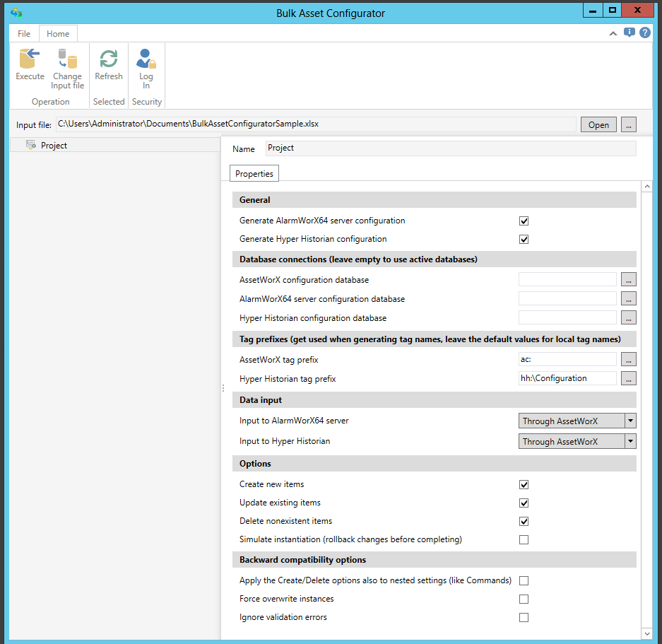This screenshot has width=662, height=644.
Task: Select the Project tree node
Action: pyautogui.click(x=54, y=146)
